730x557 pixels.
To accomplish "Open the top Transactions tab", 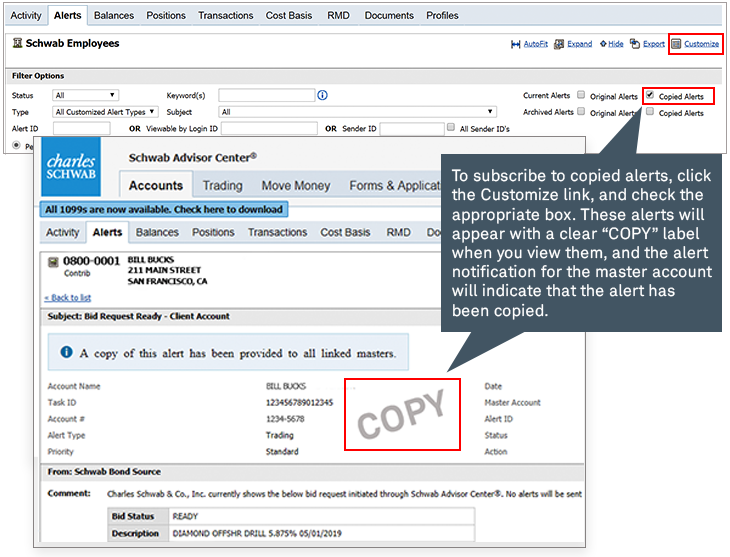I will pos(226,15).
